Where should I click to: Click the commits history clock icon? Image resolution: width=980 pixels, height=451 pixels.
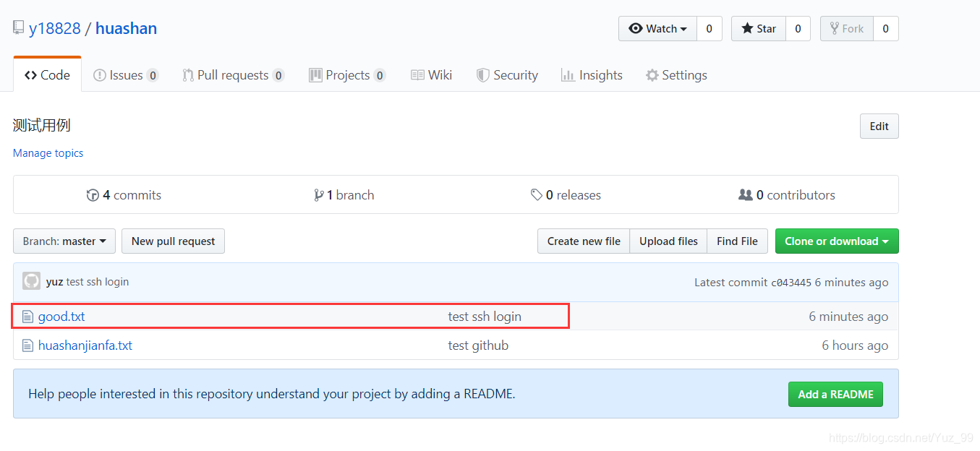93,195
